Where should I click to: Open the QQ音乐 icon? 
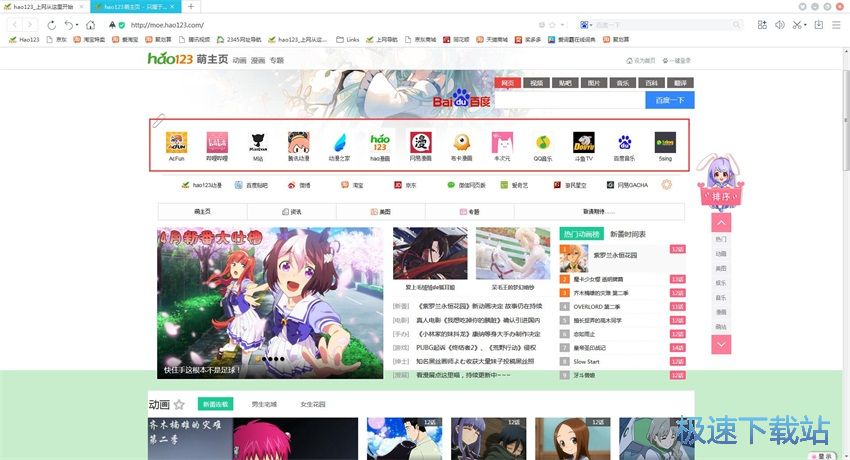tap(543, 142)
